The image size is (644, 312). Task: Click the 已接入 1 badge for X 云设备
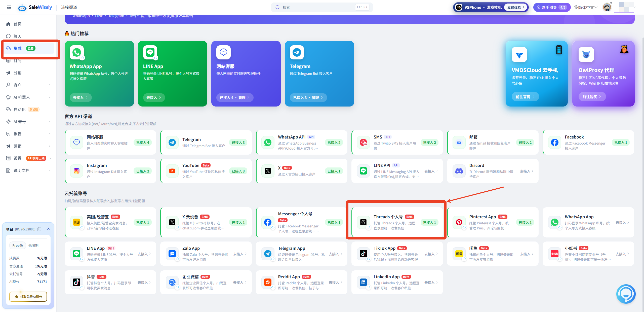tap(238, 223)
